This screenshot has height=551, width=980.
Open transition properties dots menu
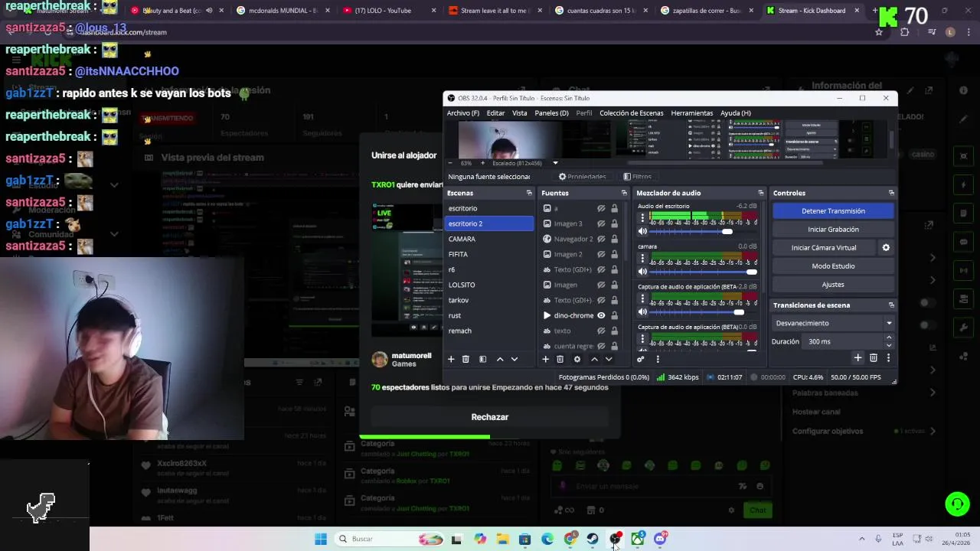pos(888,357)
